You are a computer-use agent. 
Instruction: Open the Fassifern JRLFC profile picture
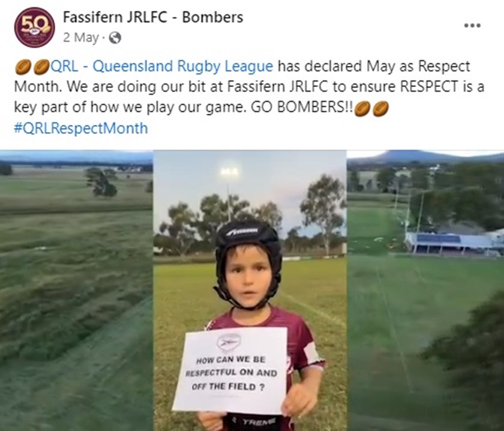[x=34, y=27]
